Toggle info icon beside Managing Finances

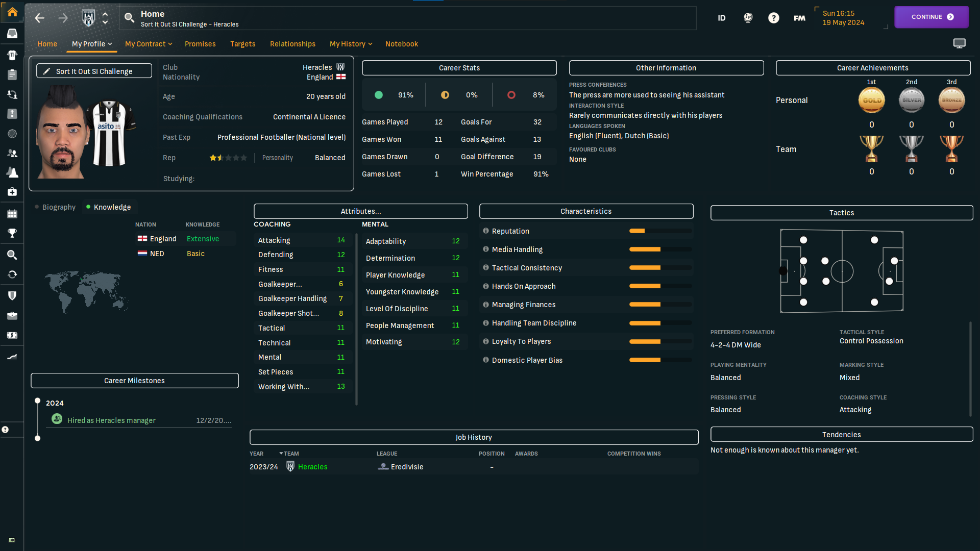click(486, 305)
